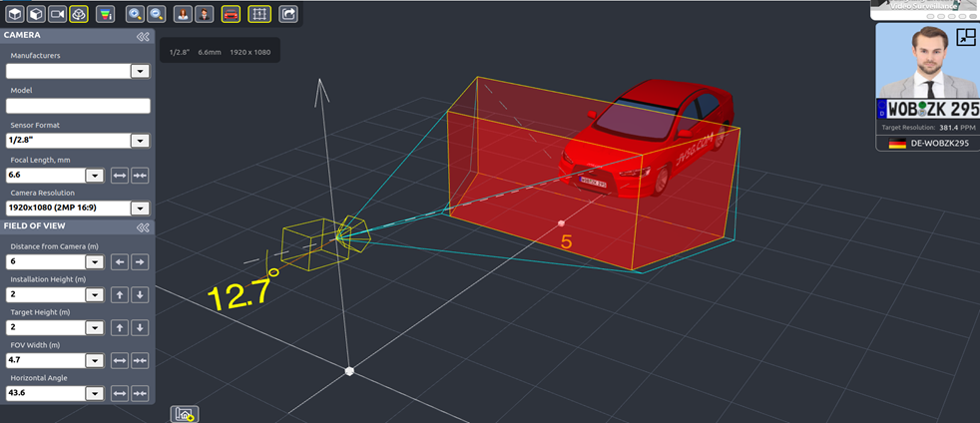
Task: Click the zoom out magnifier icon
Action: tap(157, 14)
